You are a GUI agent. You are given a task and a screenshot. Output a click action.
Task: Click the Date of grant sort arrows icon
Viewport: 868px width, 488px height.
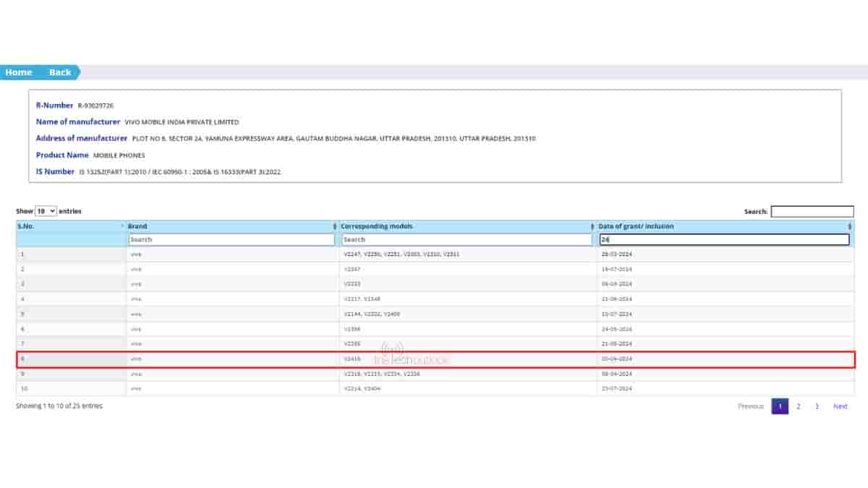pos(849,226)
